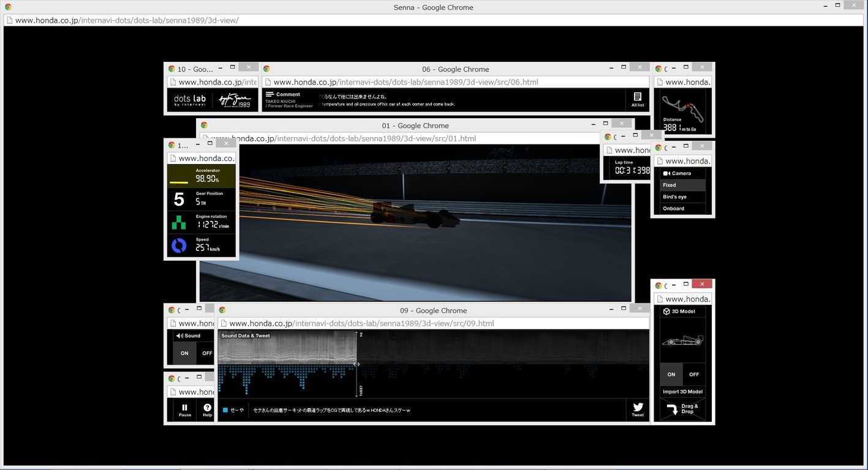This screenshot has height=470, width=868.
Task: Click the TAKEO KIUCHI commenter name
Action: tap(281, 102)
